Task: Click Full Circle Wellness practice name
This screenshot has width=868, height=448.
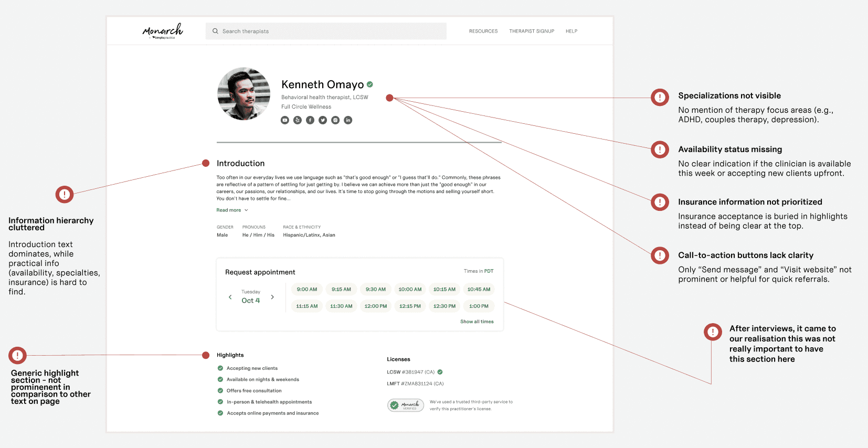Action: tap(306, 106)
